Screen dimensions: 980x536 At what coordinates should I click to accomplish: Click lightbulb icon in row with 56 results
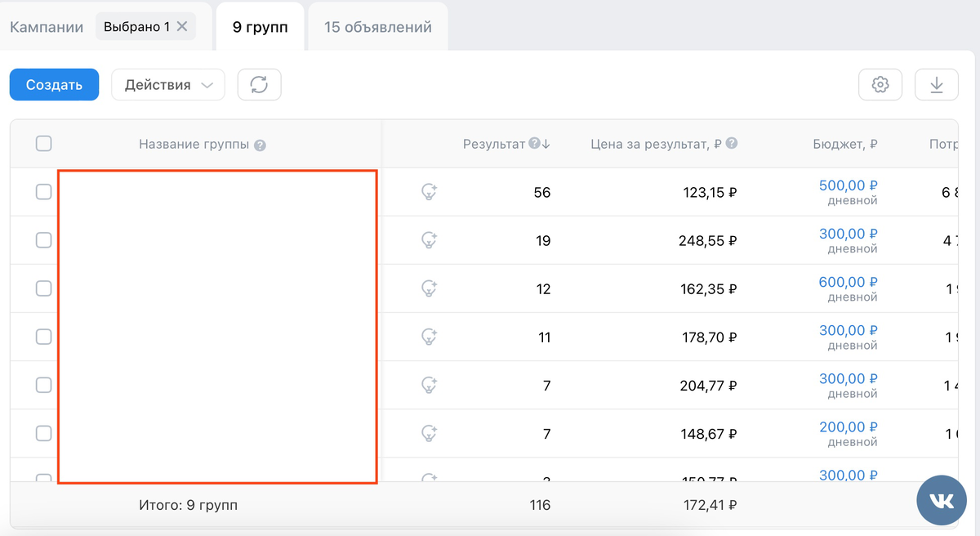pyautogui.click(x=429, y=192)
